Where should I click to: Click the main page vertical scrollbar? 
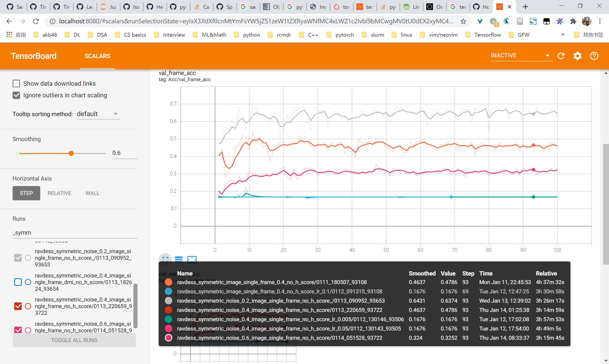click(606, 204)
